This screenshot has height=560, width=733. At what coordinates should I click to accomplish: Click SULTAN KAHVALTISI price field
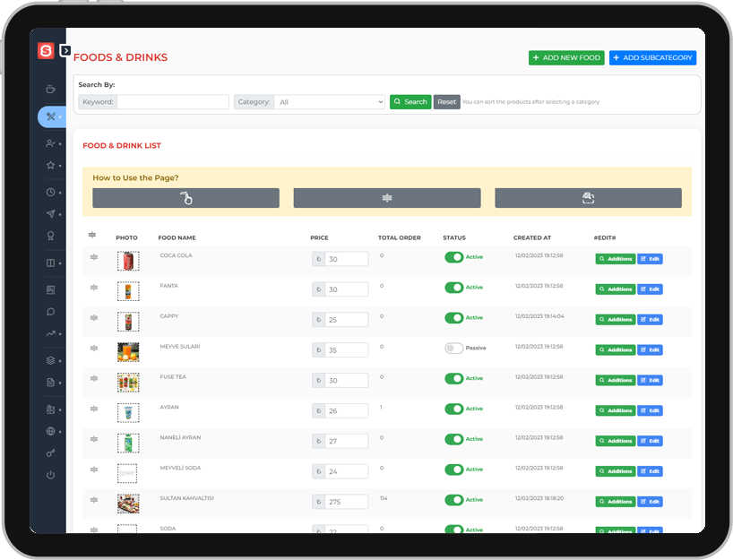[347, 502]
